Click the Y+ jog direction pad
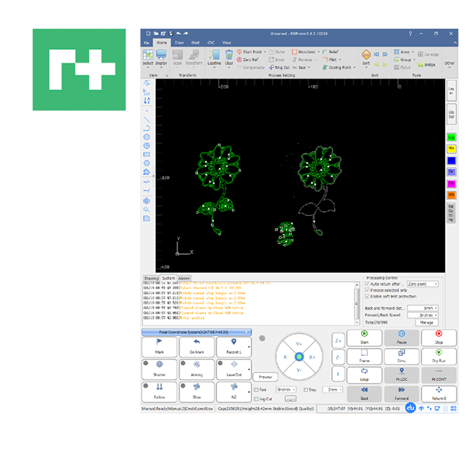The image size is (476, 476). 299,343
